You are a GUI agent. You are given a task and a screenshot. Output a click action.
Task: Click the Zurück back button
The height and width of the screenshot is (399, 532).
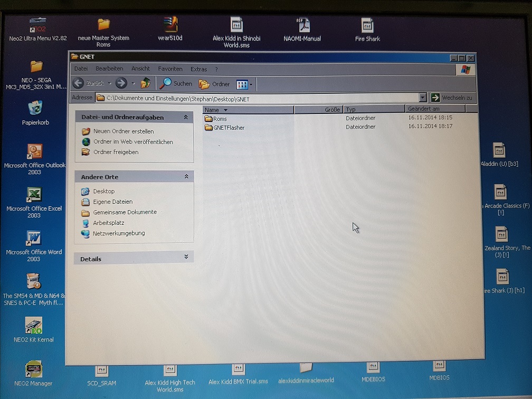coord(89,83)
